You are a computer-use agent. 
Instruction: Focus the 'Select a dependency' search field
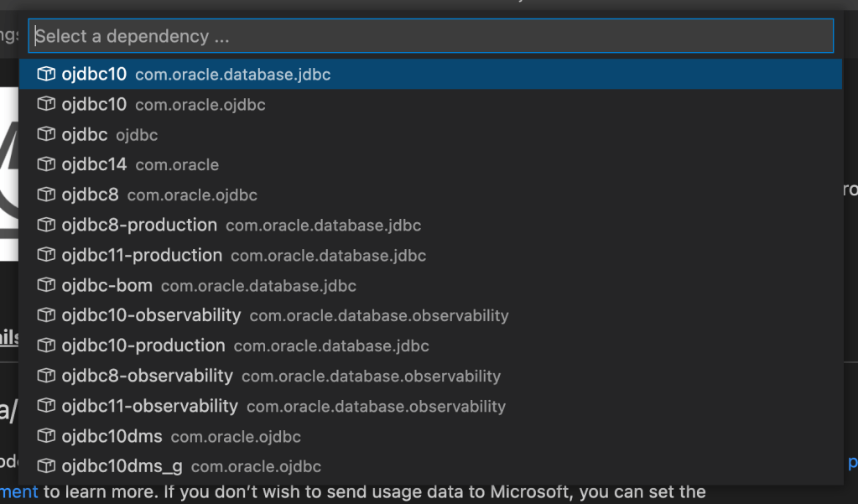pos(432,36)
